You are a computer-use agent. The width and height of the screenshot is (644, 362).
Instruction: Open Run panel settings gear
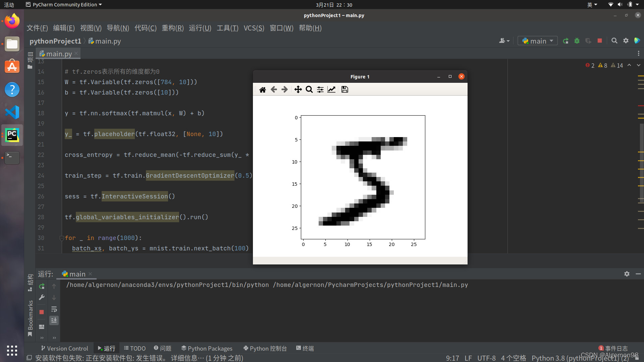pyautogui.click(x=627, y=274)
